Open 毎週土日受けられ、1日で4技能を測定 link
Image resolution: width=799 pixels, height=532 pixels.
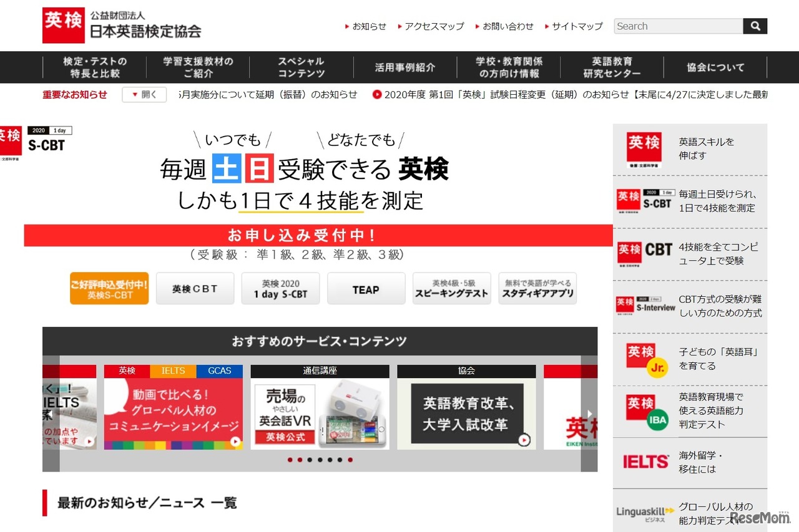pyautogui.click(x=717, y=201)
